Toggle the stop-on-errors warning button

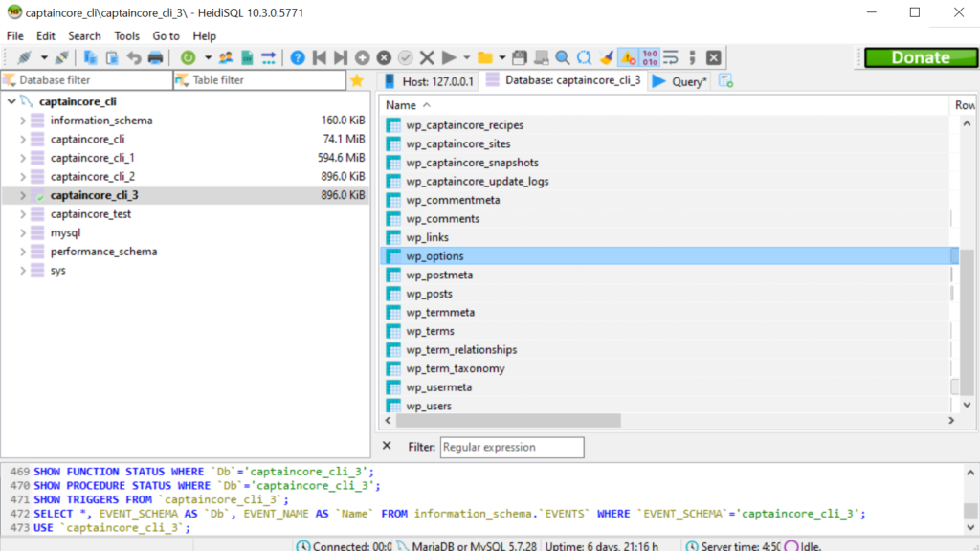coord(628,58)
